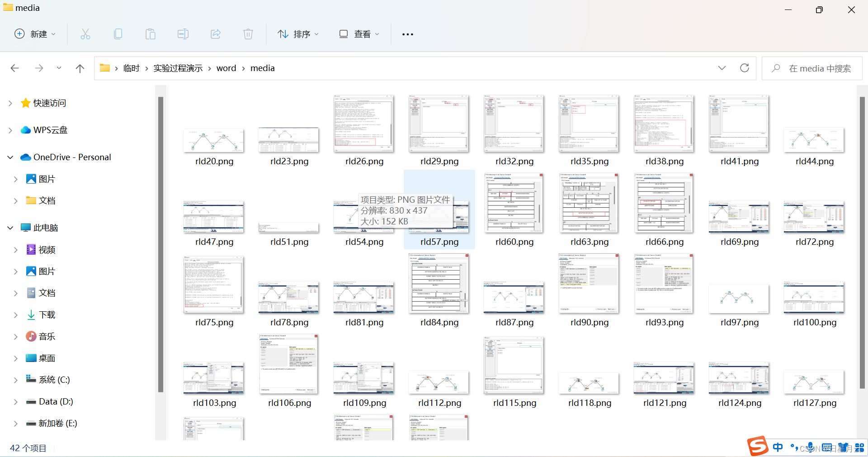
Task: Click 临时 in the breadcrumb path
Action: 131,68
